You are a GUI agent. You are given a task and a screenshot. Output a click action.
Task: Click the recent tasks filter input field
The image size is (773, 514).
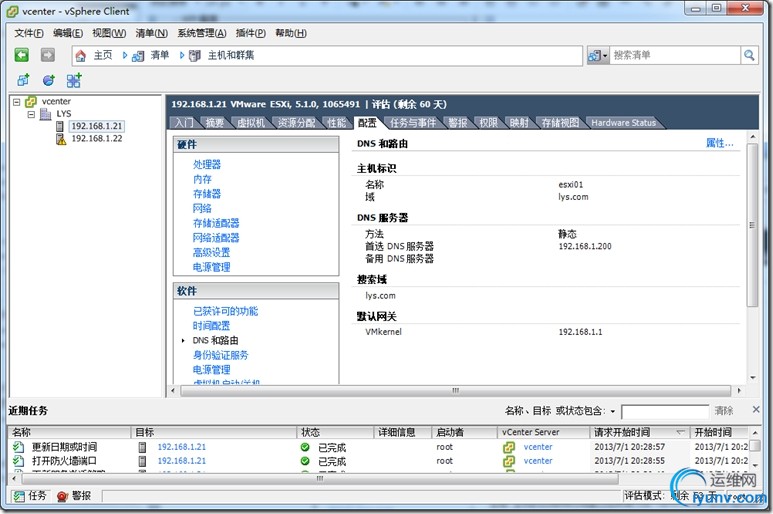pyautogui.click(x=665, y=412)
